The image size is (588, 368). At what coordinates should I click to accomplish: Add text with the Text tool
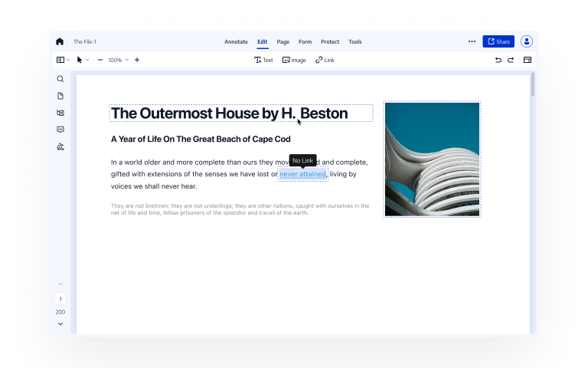pyautogui.click(x=263, y=60)
